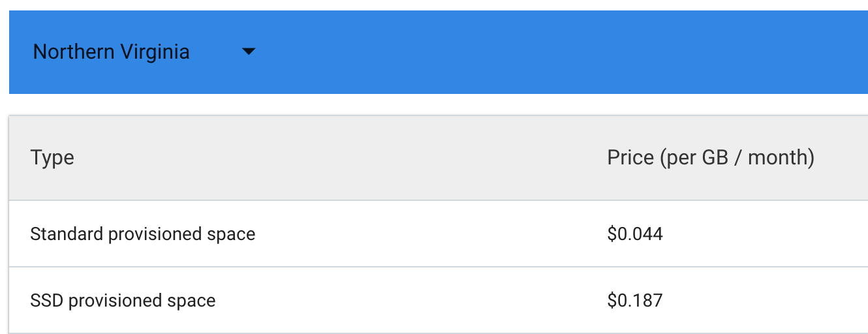Viewport: 868px width, 334px height.
Task: Click the Price (per GB / month) header
Action: pos(710,158)
